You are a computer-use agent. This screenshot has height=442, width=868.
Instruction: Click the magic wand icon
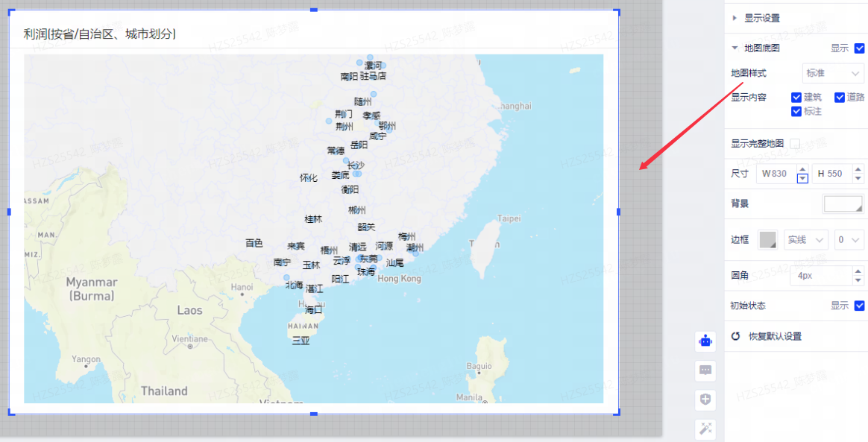705,428
